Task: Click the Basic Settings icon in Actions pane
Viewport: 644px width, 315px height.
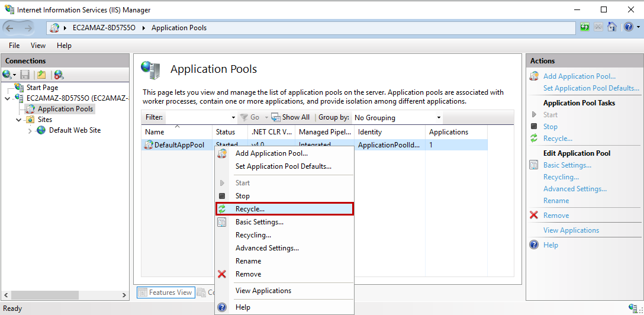Action: (x=534, y=165)
